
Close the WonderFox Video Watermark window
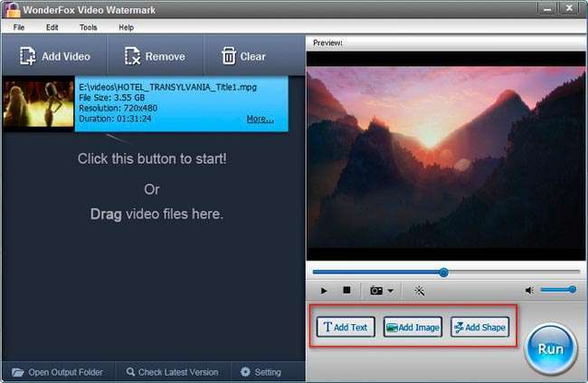(x=570, y=8)
